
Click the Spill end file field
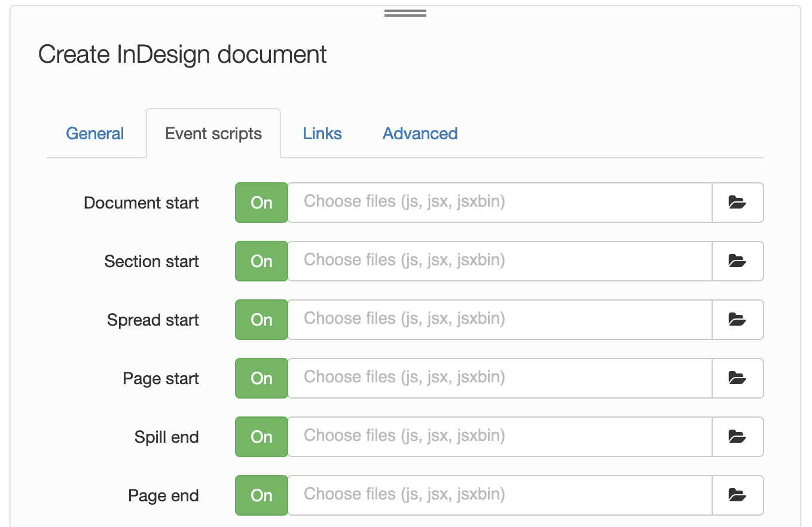tap(500, 437)
